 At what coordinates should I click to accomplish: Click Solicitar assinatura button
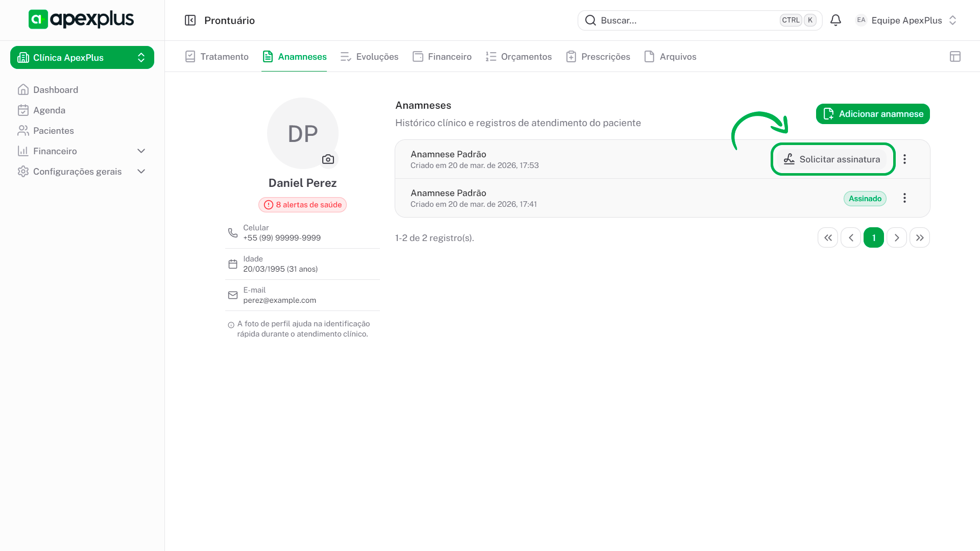[x=832, y=159]
